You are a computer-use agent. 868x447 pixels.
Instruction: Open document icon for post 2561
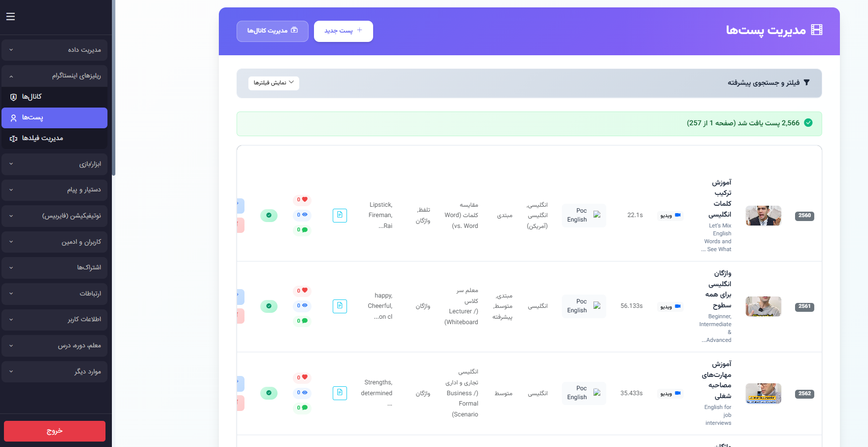click(x=340, y=306)
